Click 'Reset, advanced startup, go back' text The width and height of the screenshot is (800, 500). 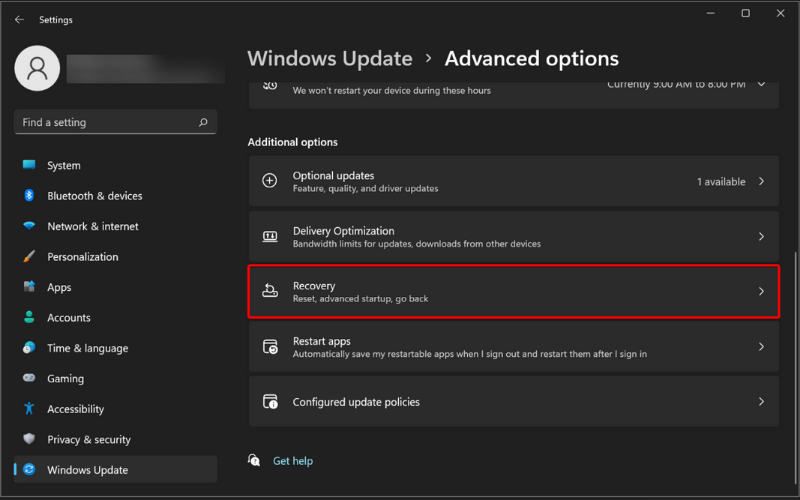point(360,298)
